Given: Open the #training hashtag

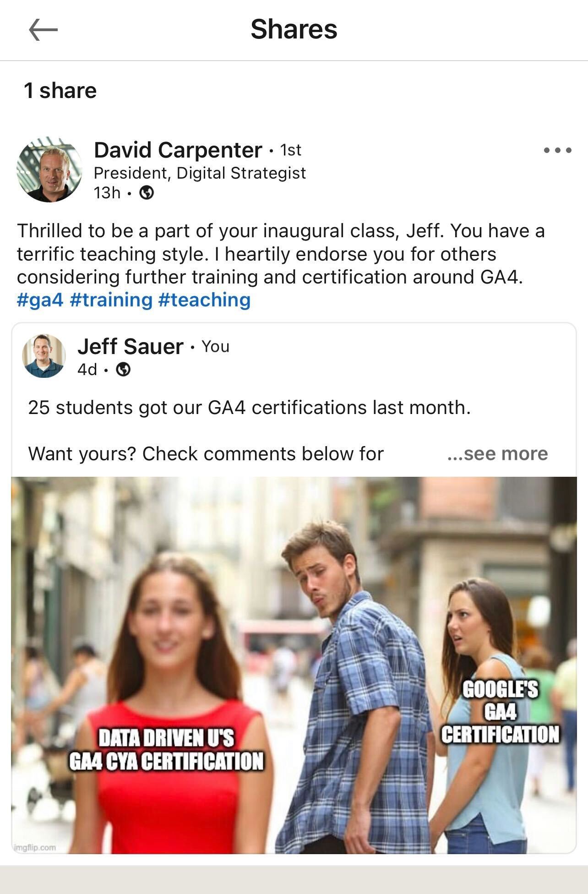Looking at the screenshot, I should point(111,300).
